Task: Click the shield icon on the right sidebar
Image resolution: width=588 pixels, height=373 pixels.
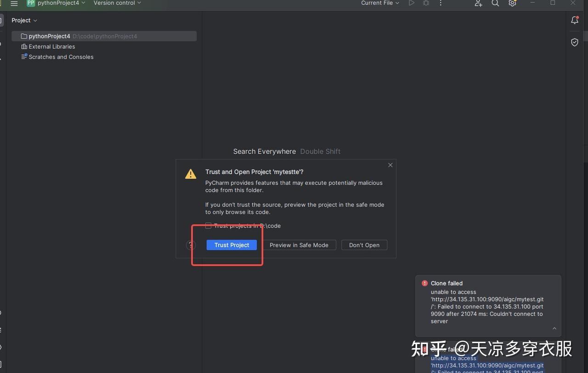Action: point(574,42)
